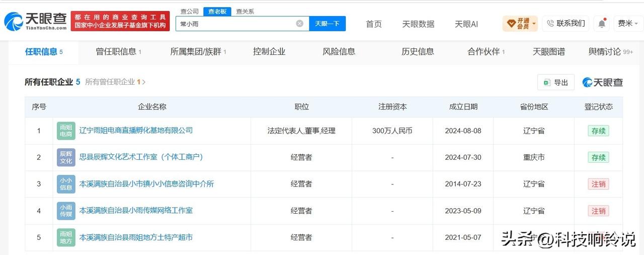Click the date 2021-05-07
The image size is (644, 255).
[463, 237]
